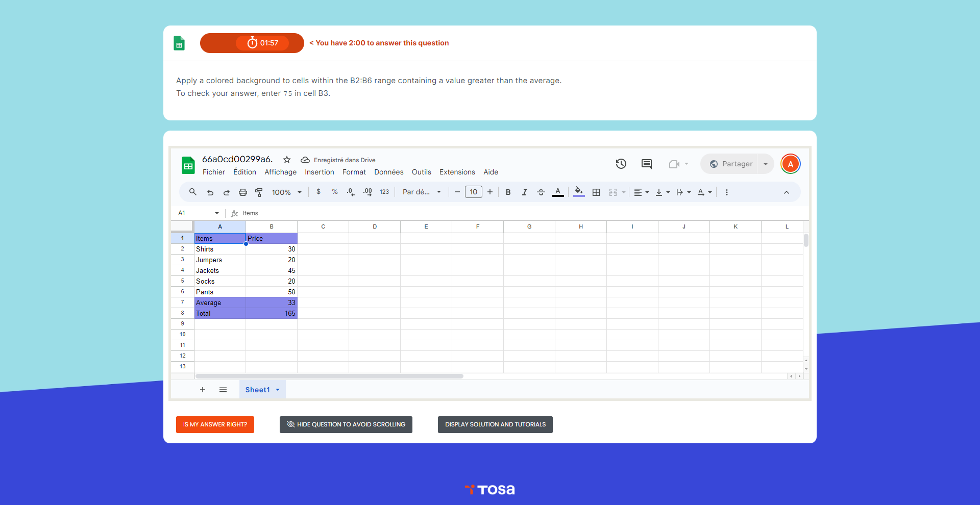Toggle strikethrough formatting

point(541,192)
